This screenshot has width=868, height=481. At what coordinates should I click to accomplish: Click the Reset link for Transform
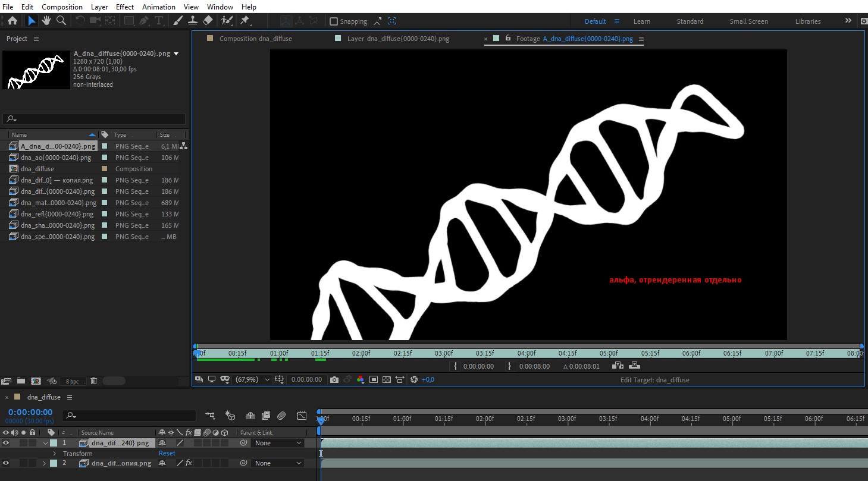click(167, 453)
